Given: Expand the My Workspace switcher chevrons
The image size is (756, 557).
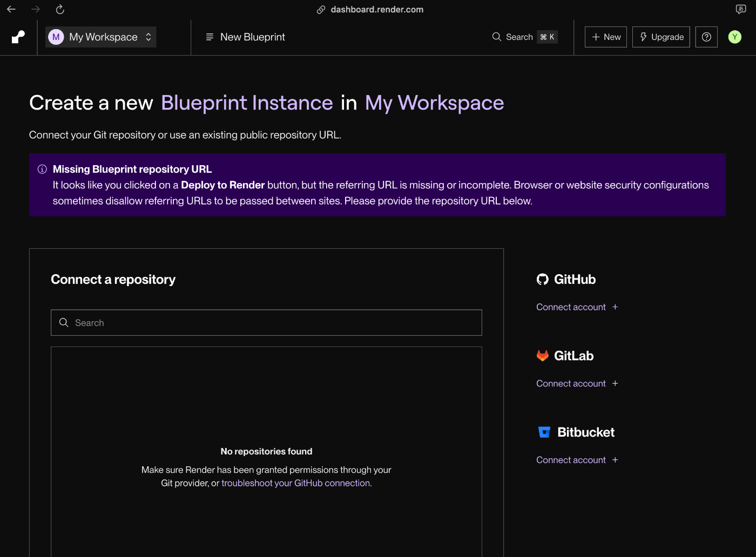Looking at the screenshot, I should tap(148, 37).
